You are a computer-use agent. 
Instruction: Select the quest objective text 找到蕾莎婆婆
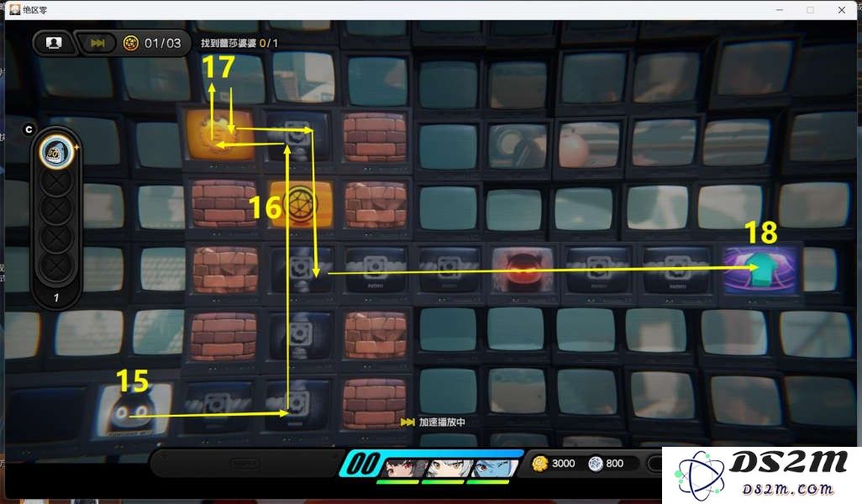tap(229, 43)
